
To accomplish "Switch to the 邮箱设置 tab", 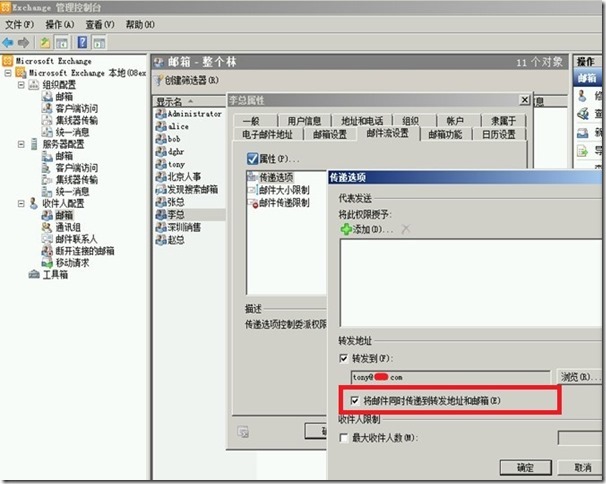I will click(330, 134).
